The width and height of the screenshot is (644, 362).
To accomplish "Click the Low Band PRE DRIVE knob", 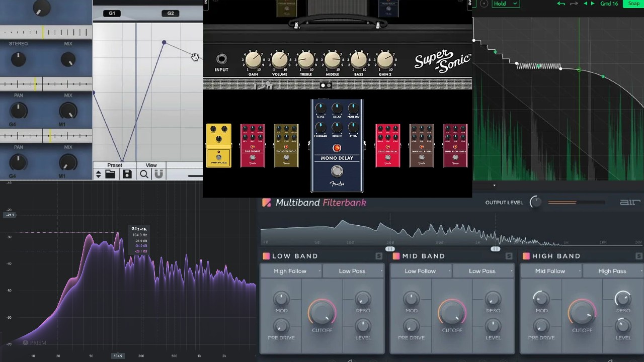I will point(281,326).
